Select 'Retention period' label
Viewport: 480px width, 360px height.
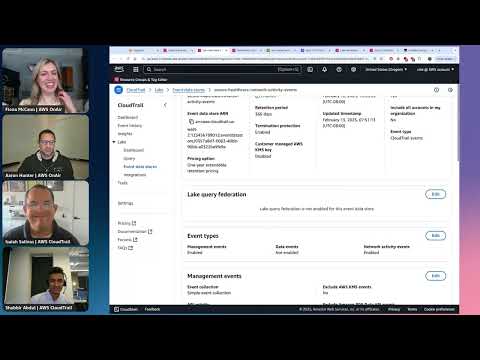tap(271, 108)
